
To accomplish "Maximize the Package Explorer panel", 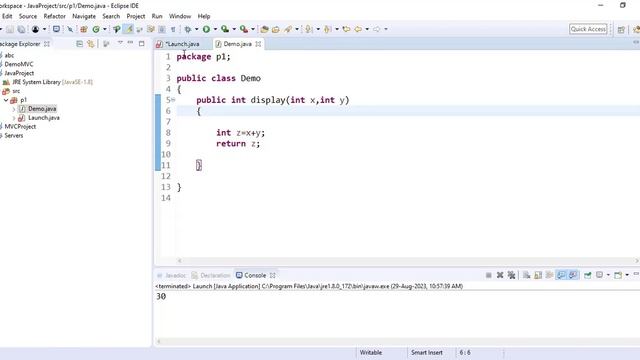I will [141, 43].
